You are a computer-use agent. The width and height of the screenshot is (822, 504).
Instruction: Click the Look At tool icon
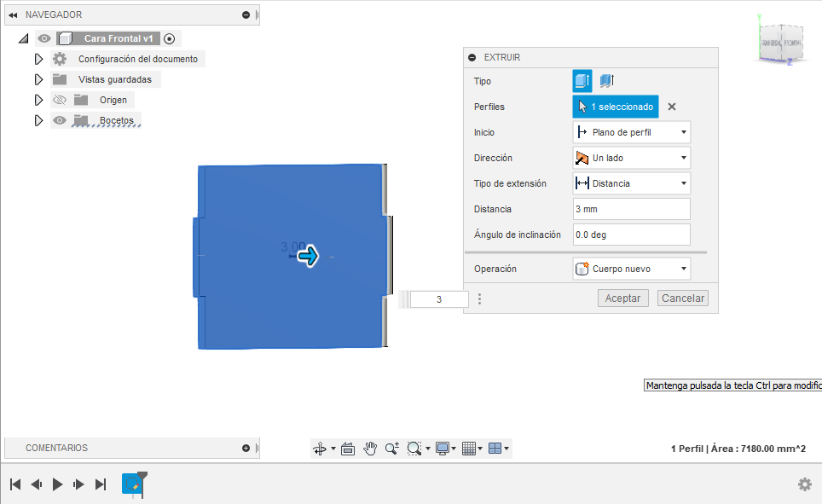(x=348, y=449)
